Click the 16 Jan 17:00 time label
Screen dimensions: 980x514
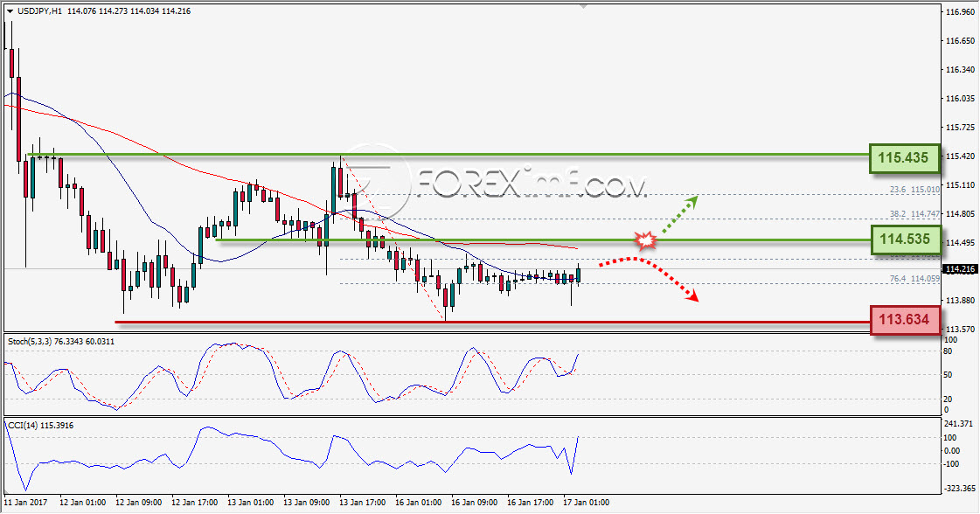[530, 502]
